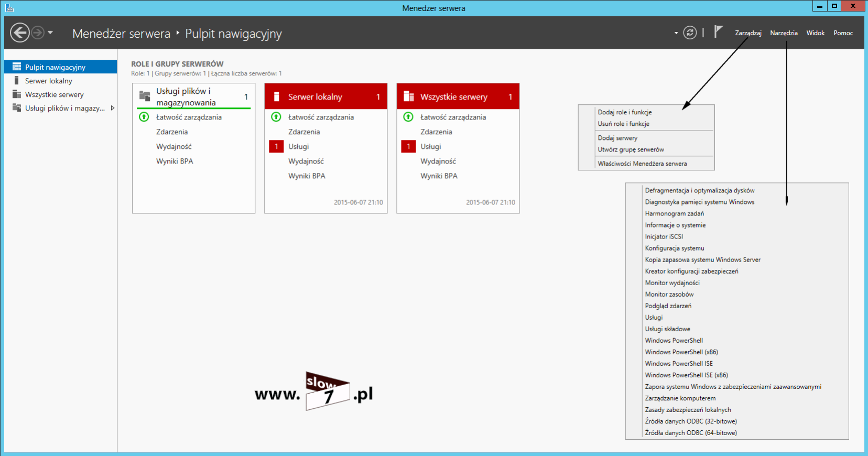Open navigation history dropdown arrow
The image size is (868, 456).
pyautogui.click(x=50, y=32)
